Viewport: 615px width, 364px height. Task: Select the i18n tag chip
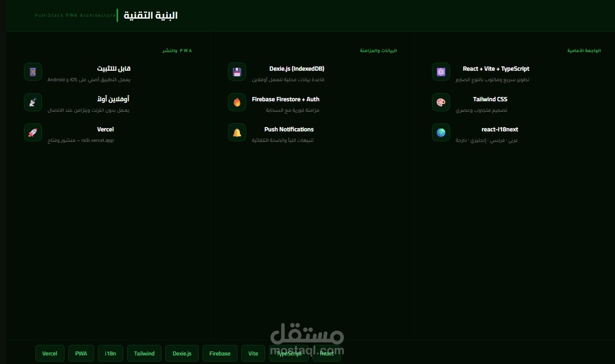tap(110, 353)
